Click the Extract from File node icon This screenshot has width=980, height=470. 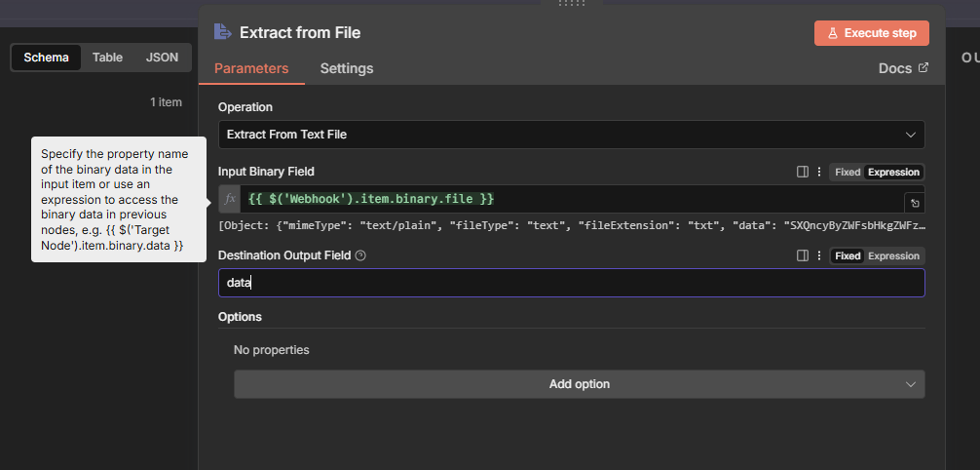coord(222,32)
